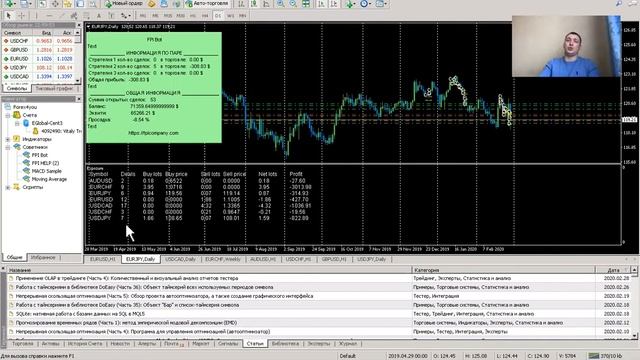
Task: Open the Тиковый график tab
Action: click(x=54, y=88)
